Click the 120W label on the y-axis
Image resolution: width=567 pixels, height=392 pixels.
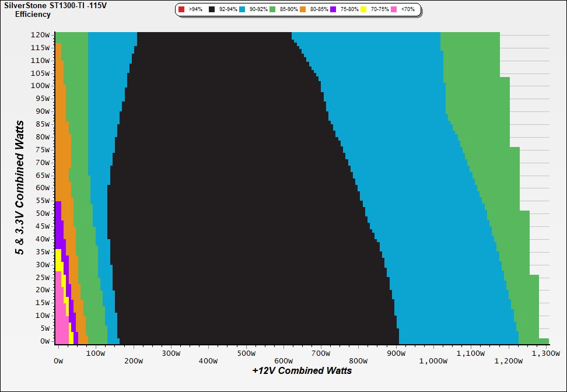click(40, 34)
